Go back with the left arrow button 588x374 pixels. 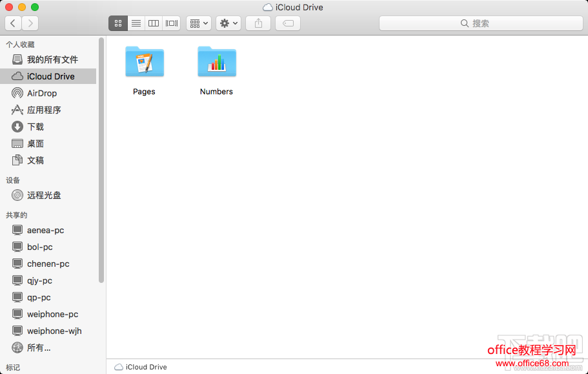pyautogui.click(x=13, y=23)
